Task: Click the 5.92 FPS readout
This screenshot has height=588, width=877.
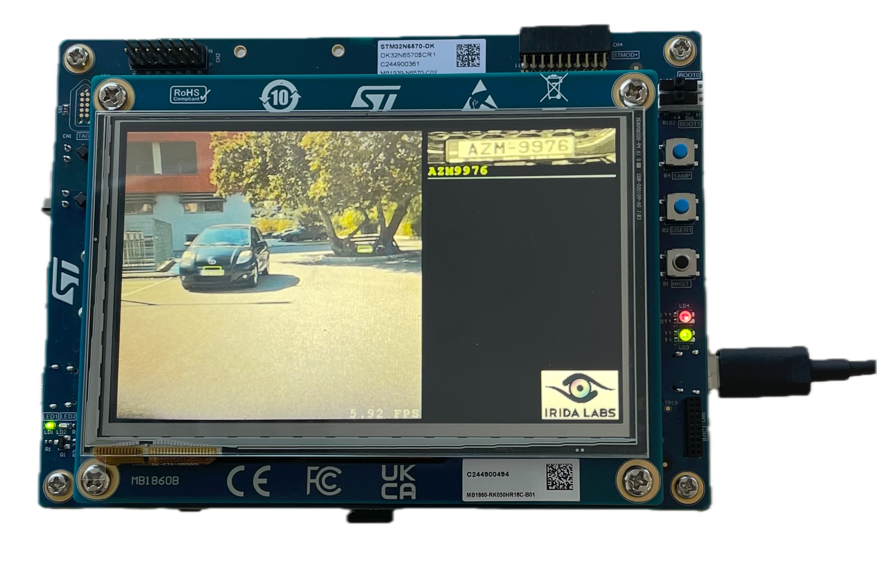Action: click(x=384, y=413)
